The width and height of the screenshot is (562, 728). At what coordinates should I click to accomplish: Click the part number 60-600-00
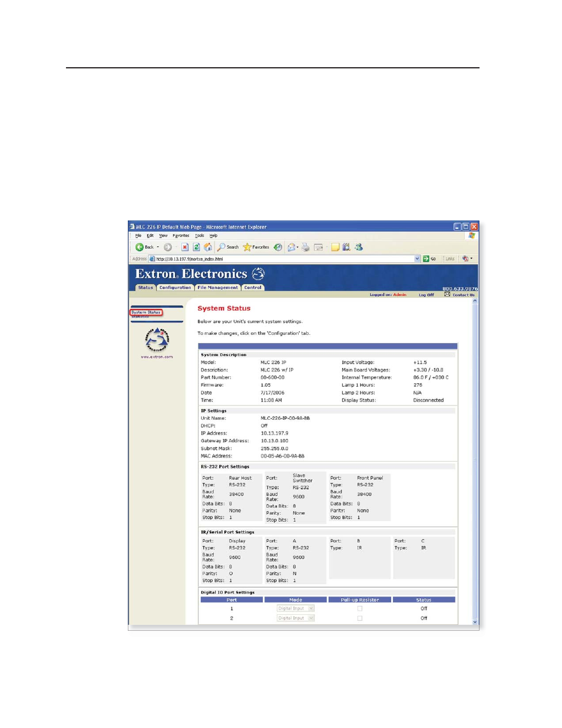(x=273, y=377)
